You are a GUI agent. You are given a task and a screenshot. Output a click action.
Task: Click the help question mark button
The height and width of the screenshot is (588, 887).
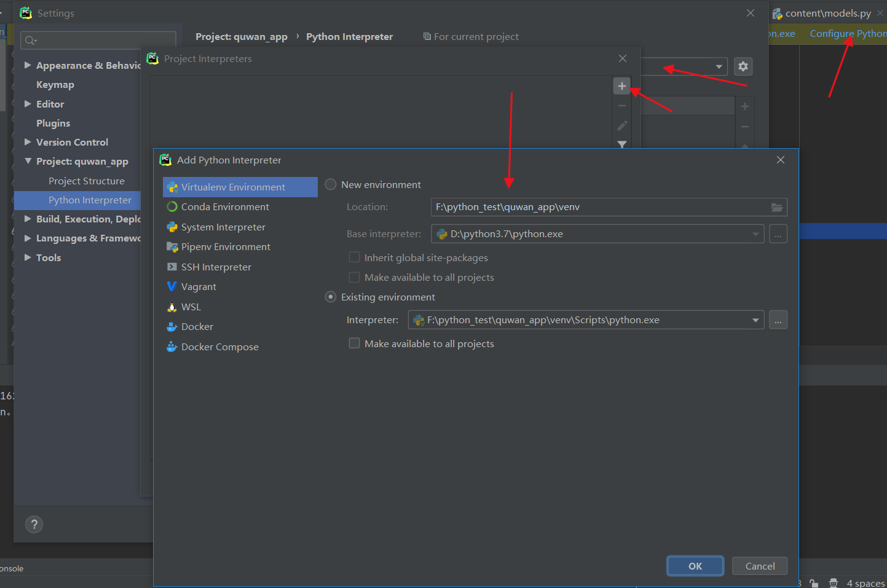34,524
